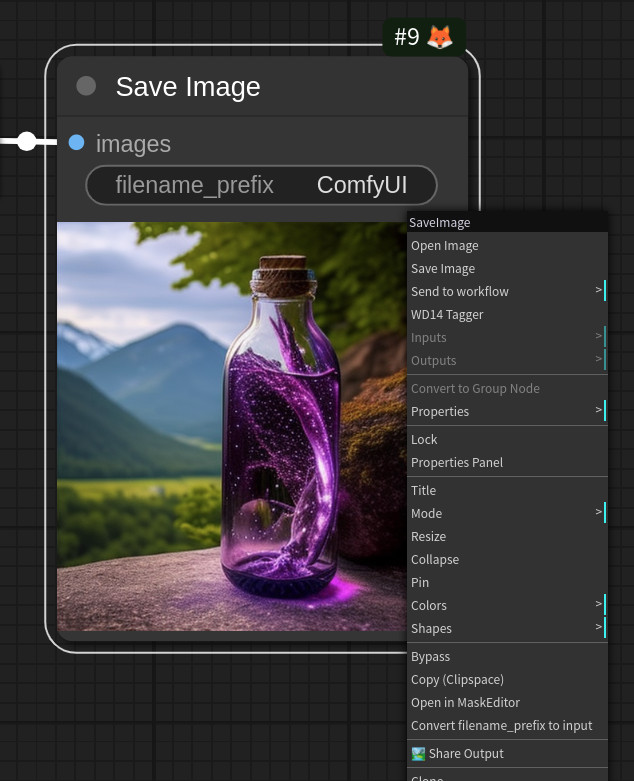Expand the Mode submenu
This screenshot has width=634, height=781.
[507, 513]
